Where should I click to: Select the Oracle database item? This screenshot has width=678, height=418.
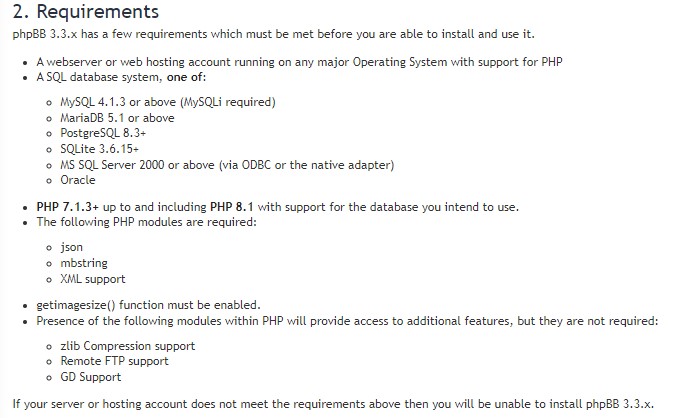(x=78, y=180)
